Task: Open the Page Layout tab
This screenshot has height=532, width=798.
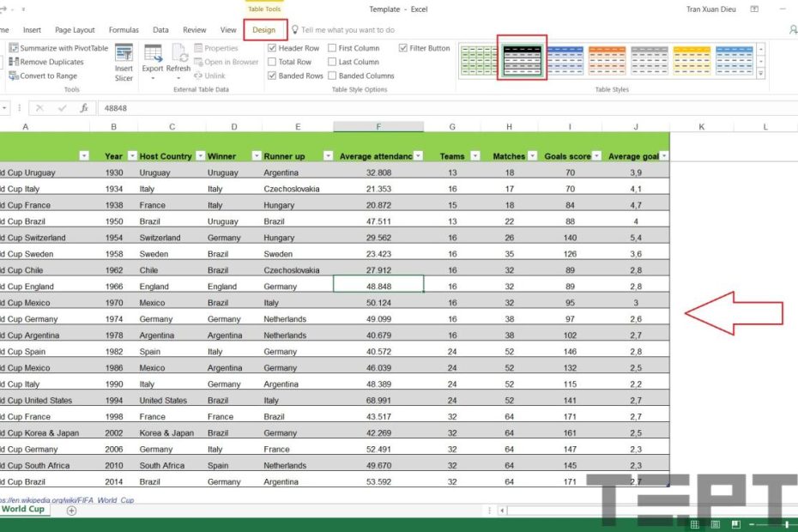Action: [75, 30]
